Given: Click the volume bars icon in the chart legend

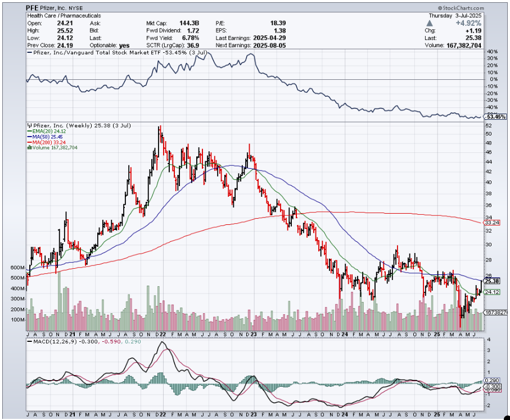Looking at the screenshot, I should click(30, 148).
